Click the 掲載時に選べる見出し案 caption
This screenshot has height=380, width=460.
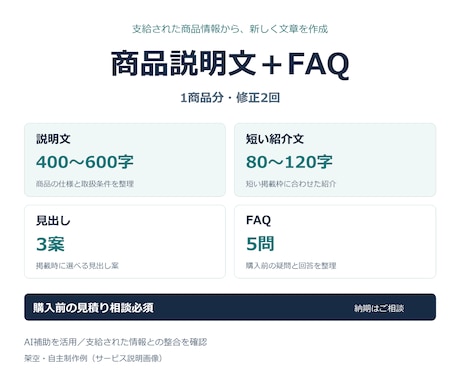pyautogui.click(x=77, y=266)
